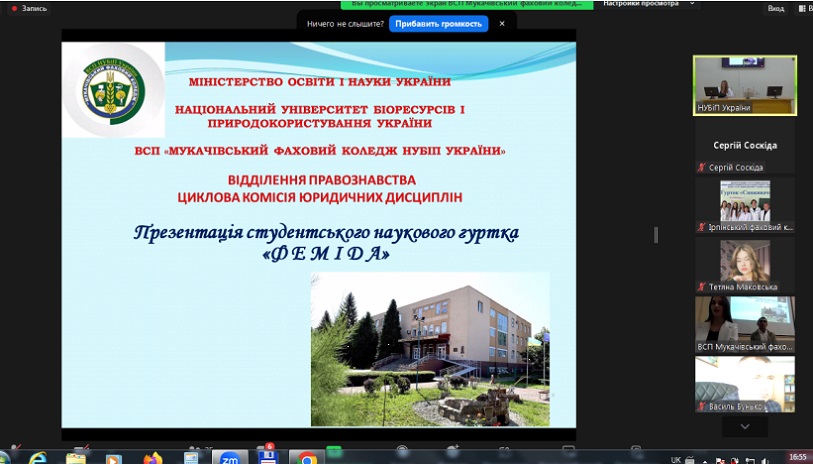This screenshot has height=464, width=813.
Task: Click the 'Вход' button at top right
Action: [x=776, y=8]
